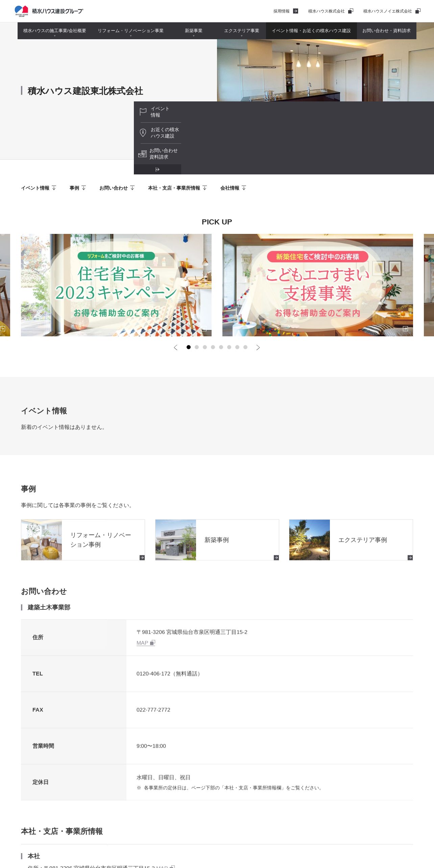Select the second carousel dot
Screen dimensions: 434x868
197,347
